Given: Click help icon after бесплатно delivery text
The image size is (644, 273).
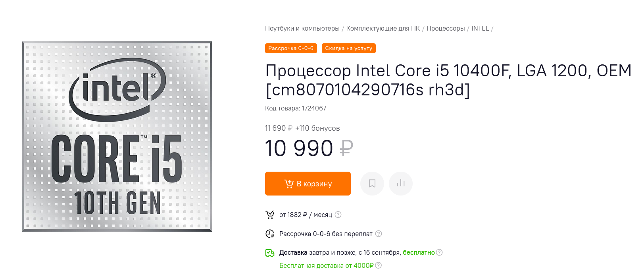Looking at the screenshot, I should coord(439,252).
